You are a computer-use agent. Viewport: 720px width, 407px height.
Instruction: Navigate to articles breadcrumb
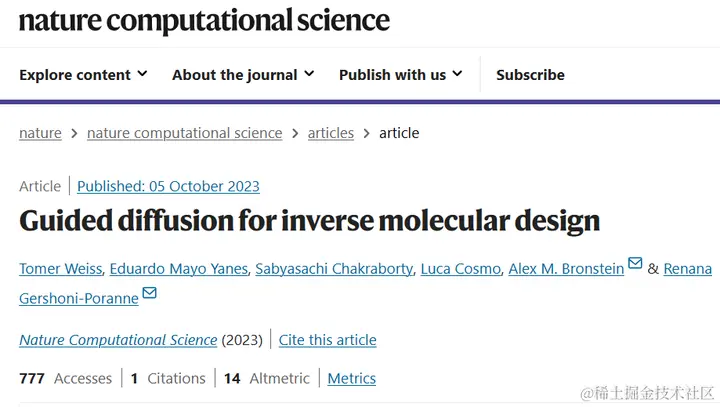click(330, 133)
